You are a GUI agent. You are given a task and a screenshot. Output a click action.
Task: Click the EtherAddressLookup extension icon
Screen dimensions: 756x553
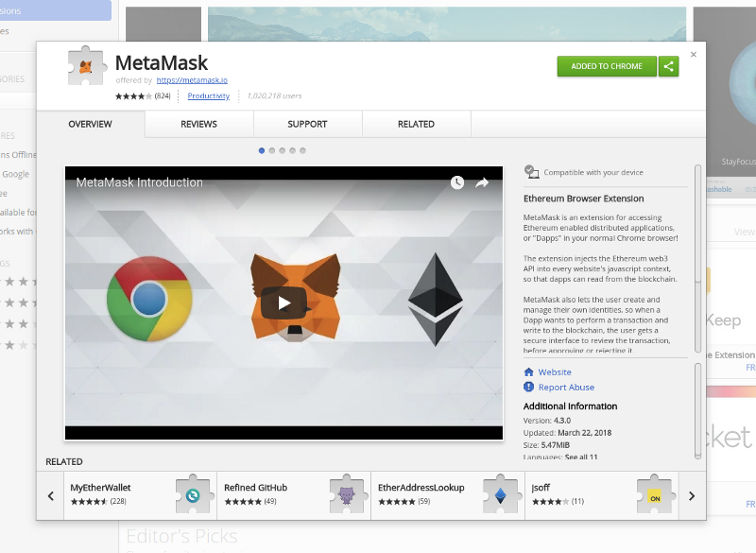pyautogui.click(x=501, y=494)
